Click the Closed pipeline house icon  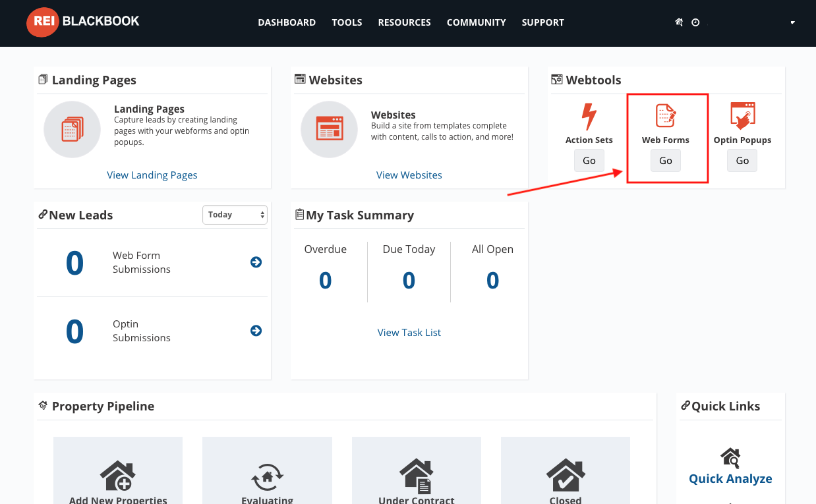pos(566,475)
